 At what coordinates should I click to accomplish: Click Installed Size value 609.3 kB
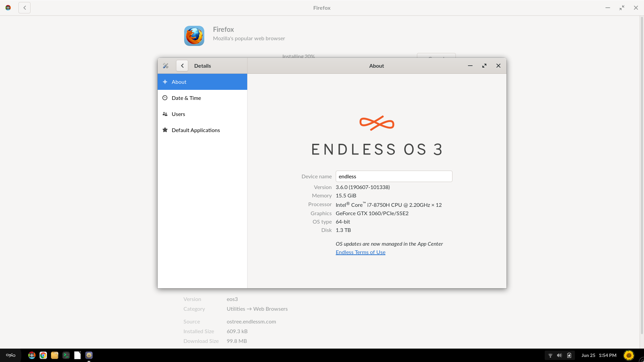[237, 331]
